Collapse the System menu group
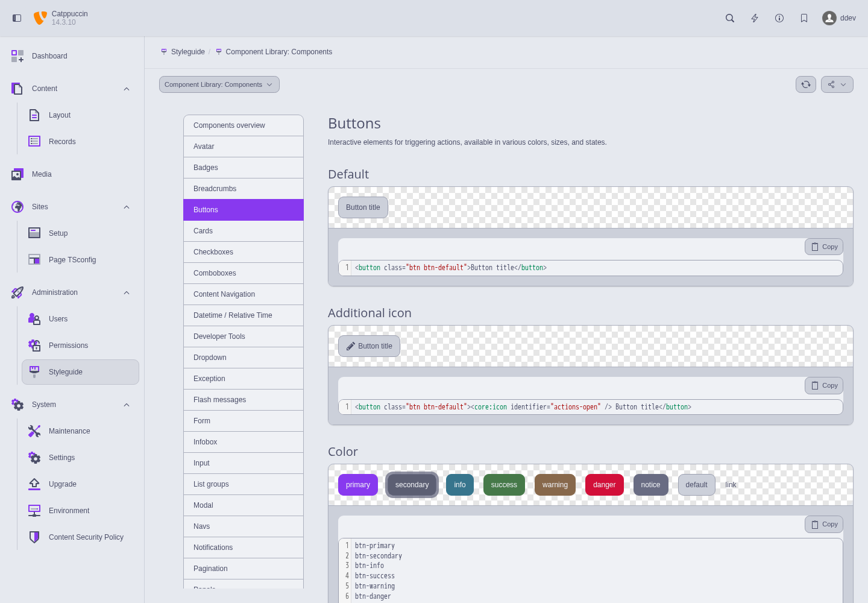Screen dimensions: 868x603 click(127, 405)
